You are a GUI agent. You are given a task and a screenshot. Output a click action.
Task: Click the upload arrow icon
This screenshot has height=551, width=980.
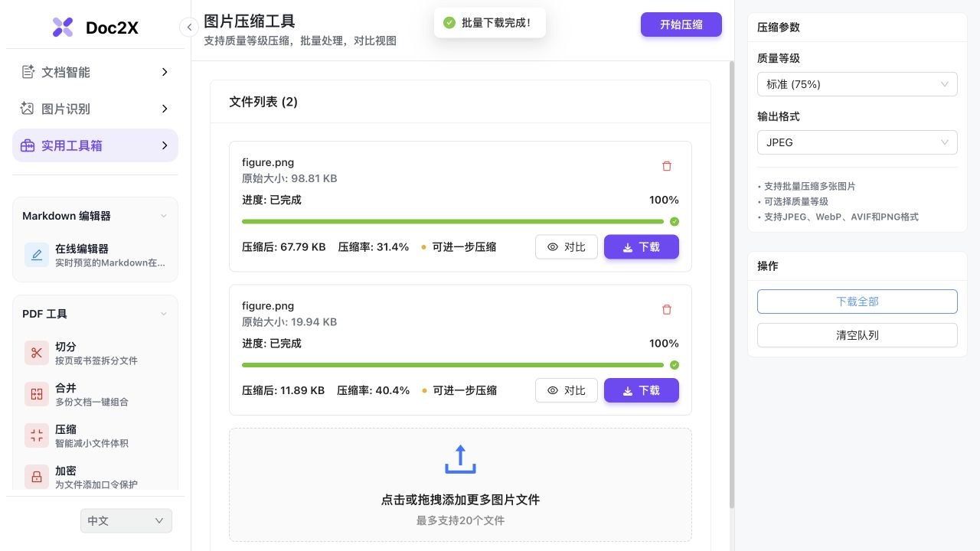[460, 459]
